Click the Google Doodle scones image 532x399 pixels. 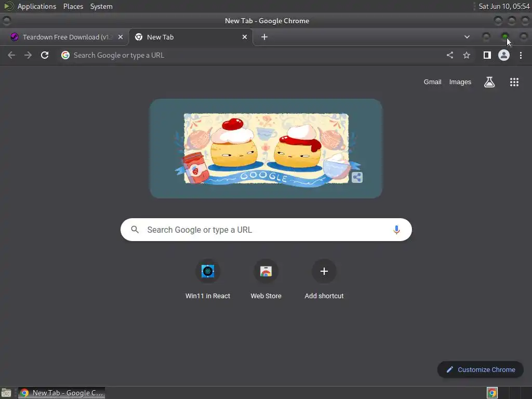pos(266,149)
